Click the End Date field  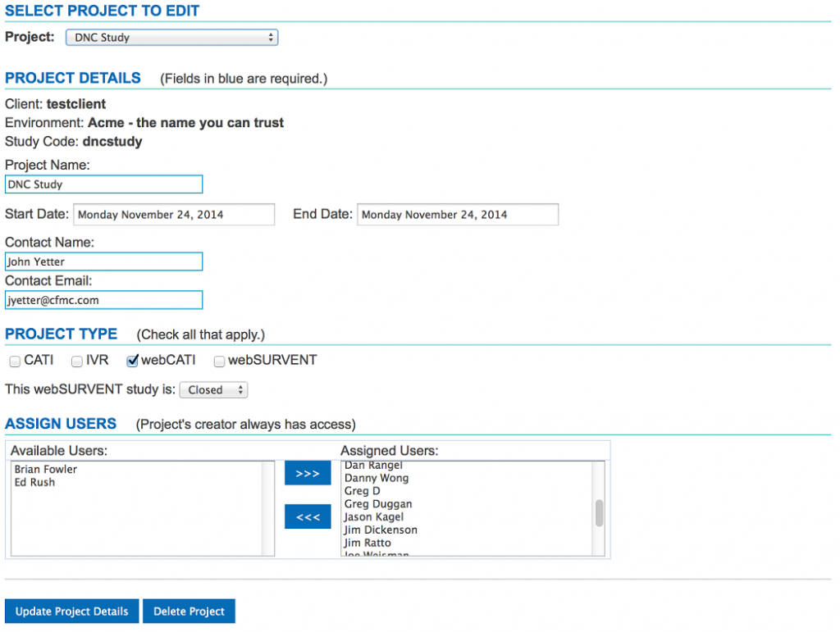[458, 214]
